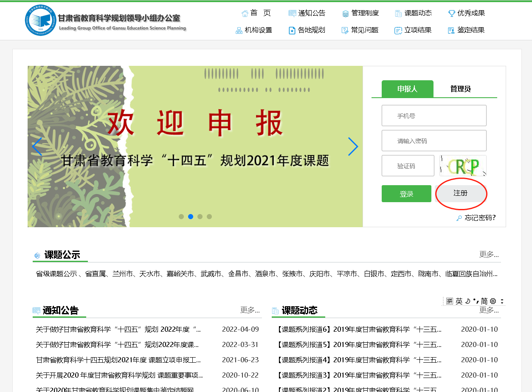Click the magnifier icon beside 忘记密码
532x392 pixels.
459,218
